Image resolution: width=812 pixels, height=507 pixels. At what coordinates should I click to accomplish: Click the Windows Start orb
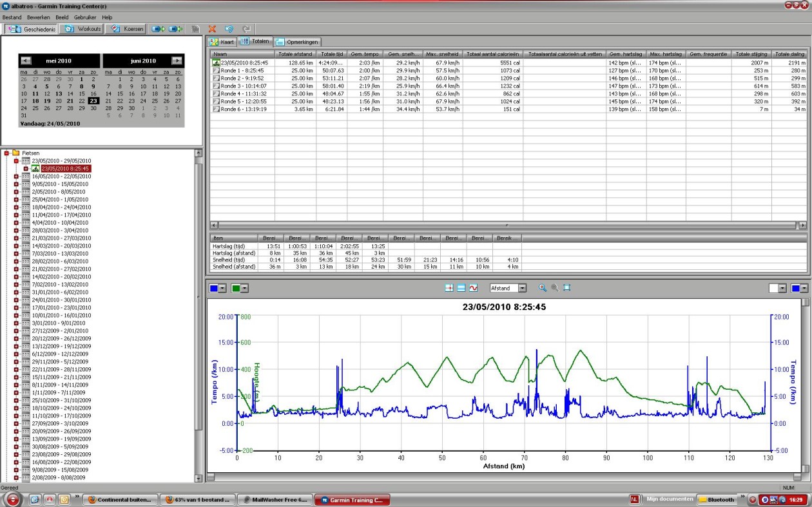(13, 500)
